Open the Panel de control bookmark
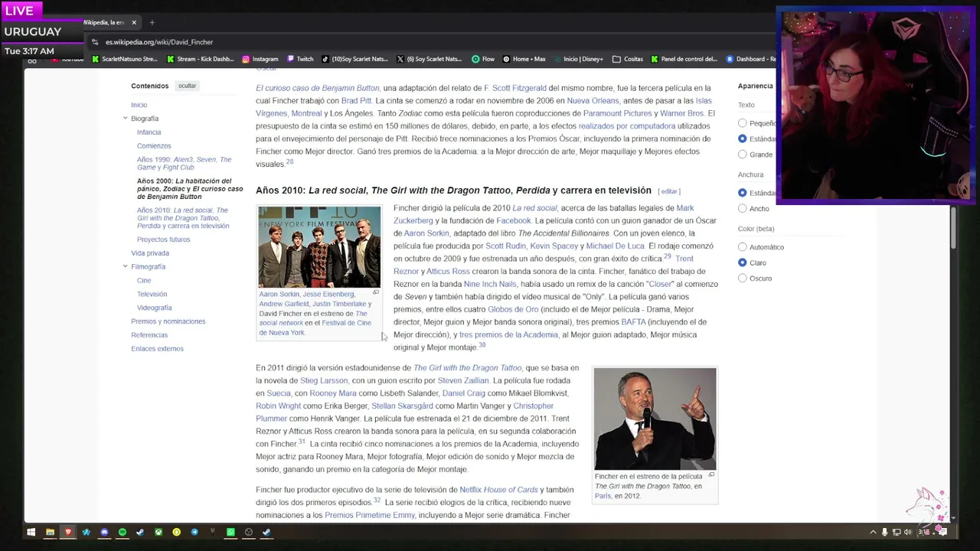 point(684,59)
